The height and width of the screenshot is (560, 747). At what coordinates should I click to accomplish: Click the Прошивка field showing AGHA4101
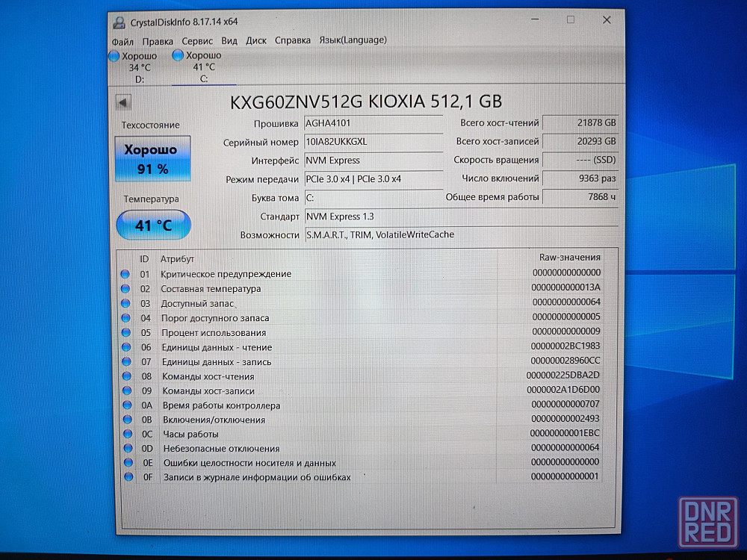tap(373, 123)
